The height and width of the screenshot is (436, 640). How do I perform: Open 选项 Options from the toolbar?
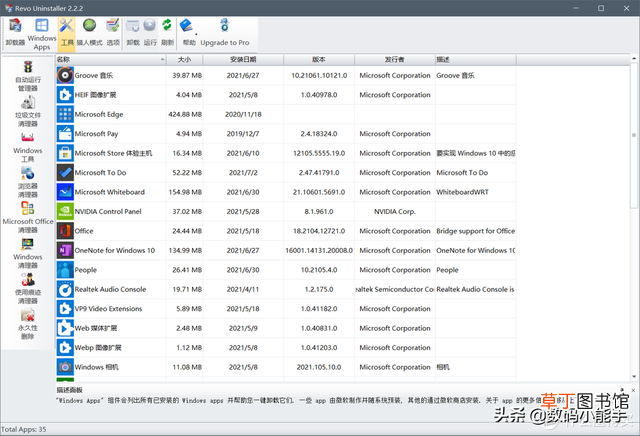click(x=113, y=33)
